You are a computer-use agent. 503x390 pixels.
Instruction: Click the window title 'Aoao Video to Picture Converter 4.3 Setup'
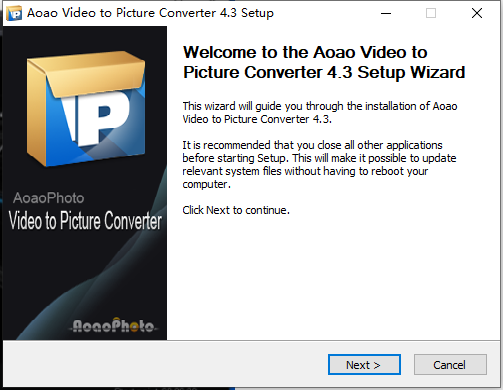150,13
